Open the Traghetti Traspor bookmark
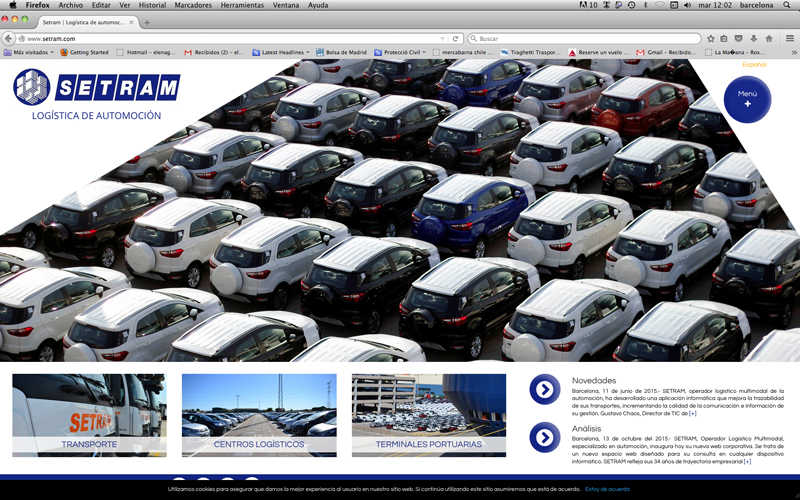800x500 pixels. click(529, 53)
